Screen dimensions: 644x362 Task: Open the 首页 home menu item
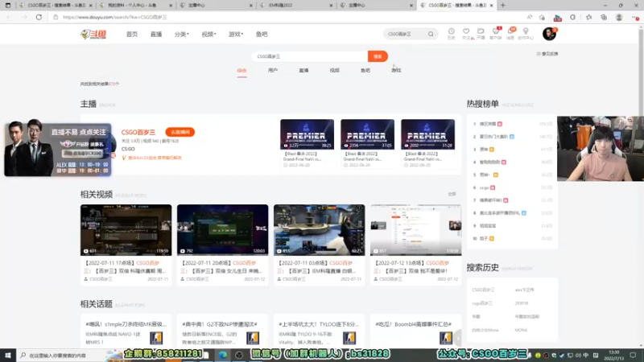[x=132, y=34]
